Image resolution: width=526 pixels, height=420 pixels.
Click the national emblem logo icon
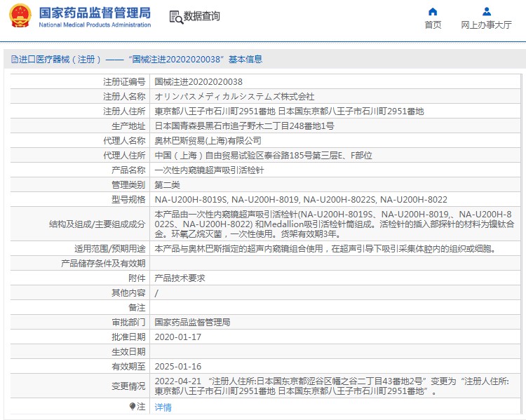coord(20,15)
